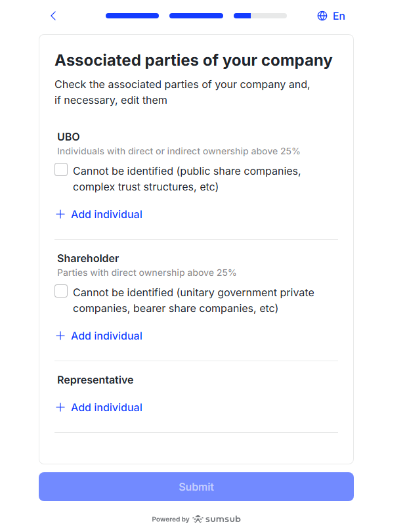
Task: Click the globe language icon
Action: [322, 16]
